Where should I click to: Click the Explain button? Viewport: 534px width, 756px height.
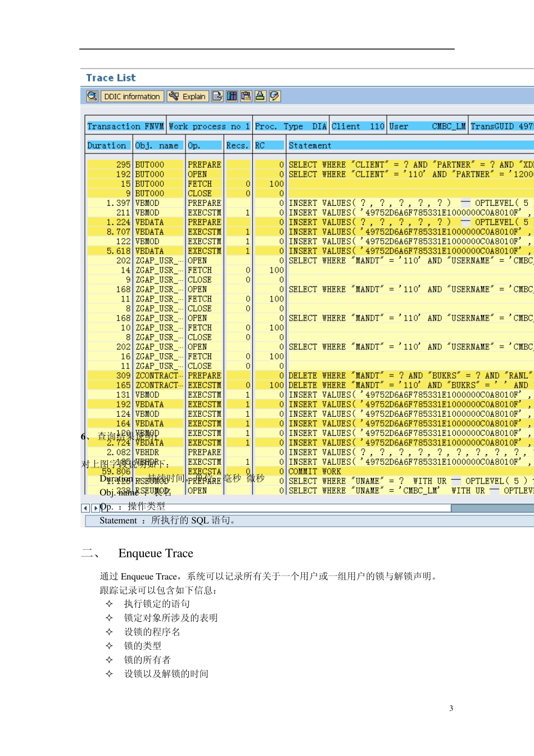coord(188,96)
